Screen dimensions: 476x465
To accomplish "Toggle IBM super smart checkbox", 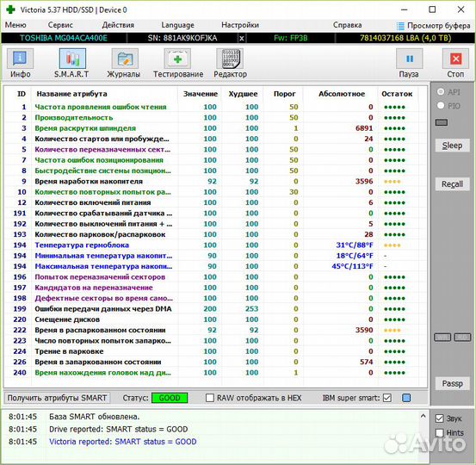I will click(x=387, y=398).
